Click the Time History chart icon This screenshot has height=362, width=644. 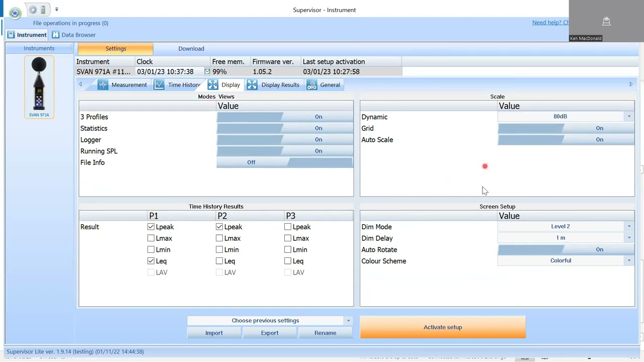(159, 84)
